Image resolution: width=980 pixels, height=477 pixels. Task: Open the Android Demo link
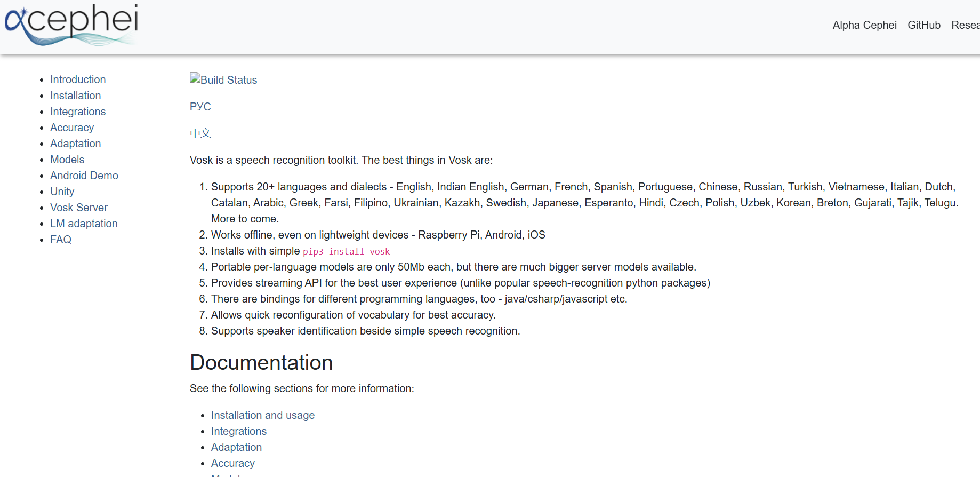(x=84, y=176)
